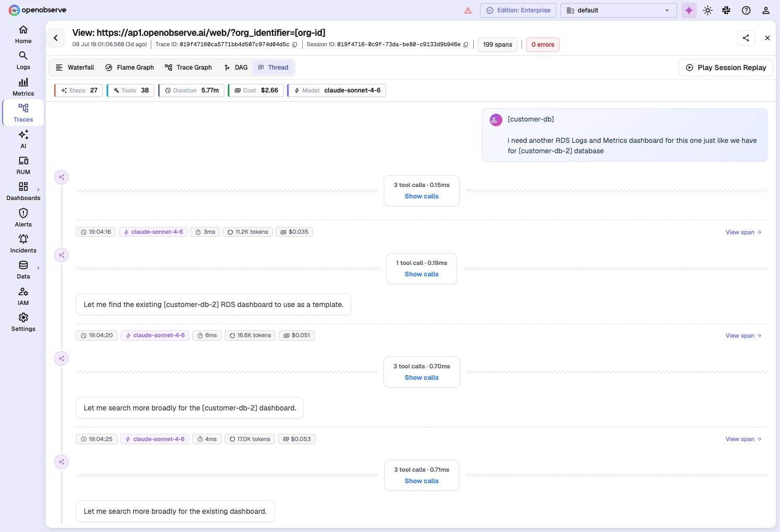Click the openobserve logo

(37, 10)
